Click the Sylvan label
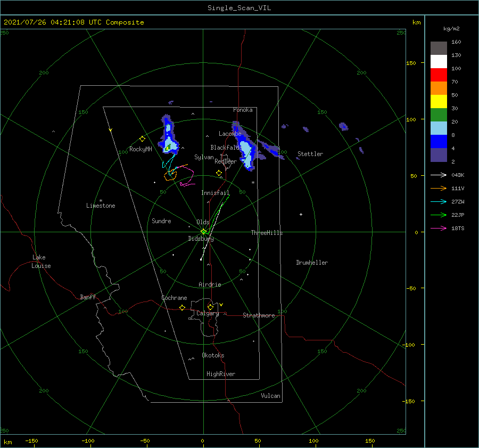Viewport: 479px width, 448px height. coord(204,157)
